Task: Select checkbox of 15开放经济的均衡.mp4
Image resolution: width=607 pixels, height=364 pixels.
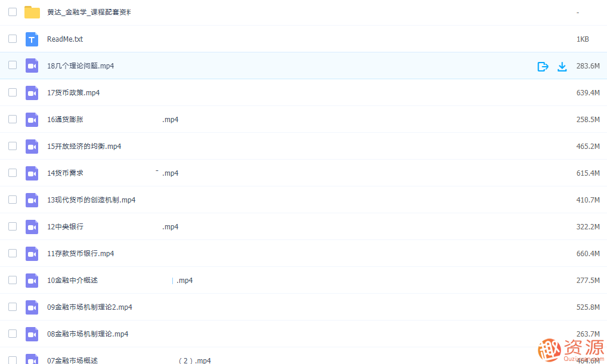Action: (13, 146)
